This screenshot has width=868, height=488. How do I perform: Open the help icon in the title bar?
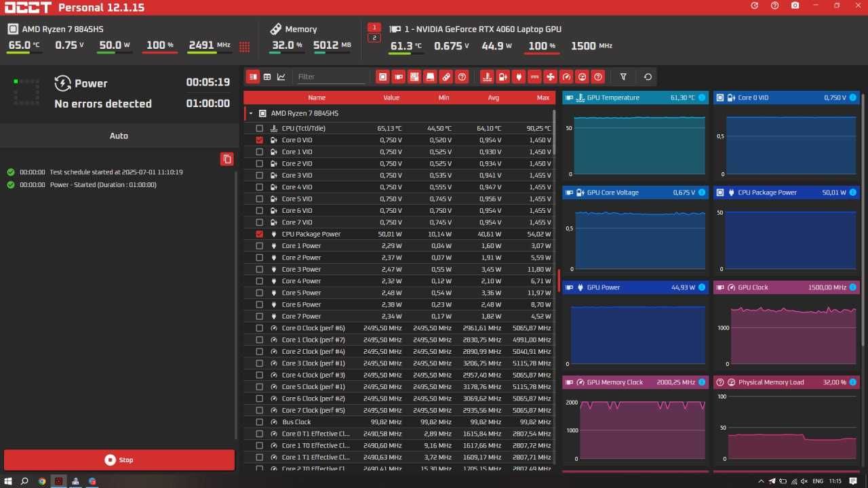tap(774, 5)
